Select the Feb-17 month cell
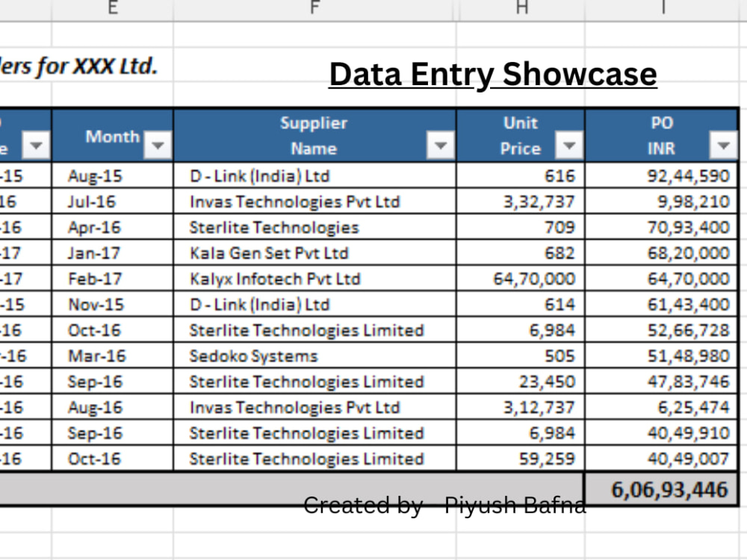This screenshot has width=747, height=560. click(x=113, y=279)
